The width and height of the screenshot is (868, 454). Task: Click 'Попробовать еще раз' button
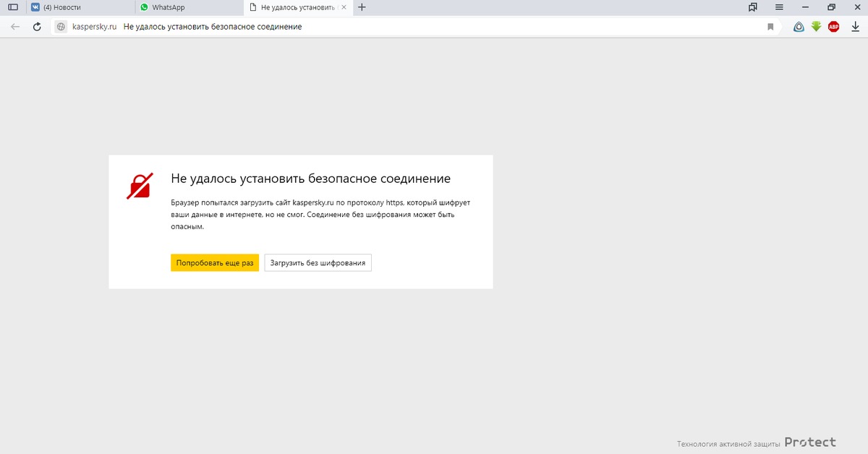click(x=215, y=262)
